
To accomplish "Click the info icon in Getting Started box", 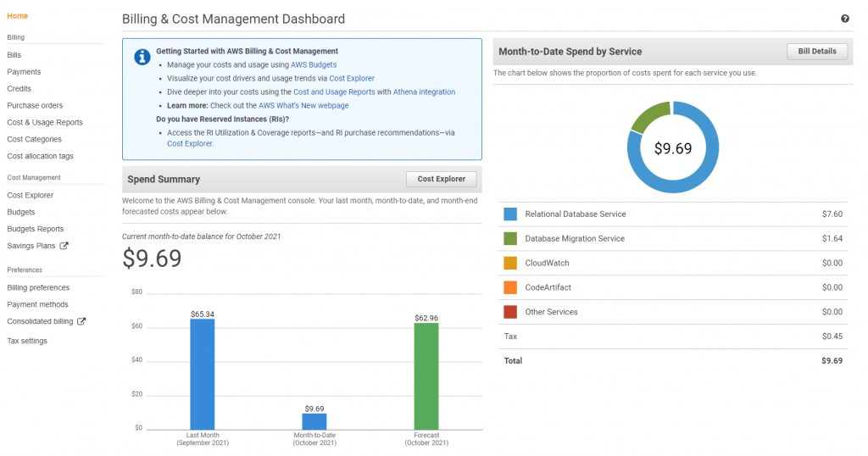I will click(142, 57).
